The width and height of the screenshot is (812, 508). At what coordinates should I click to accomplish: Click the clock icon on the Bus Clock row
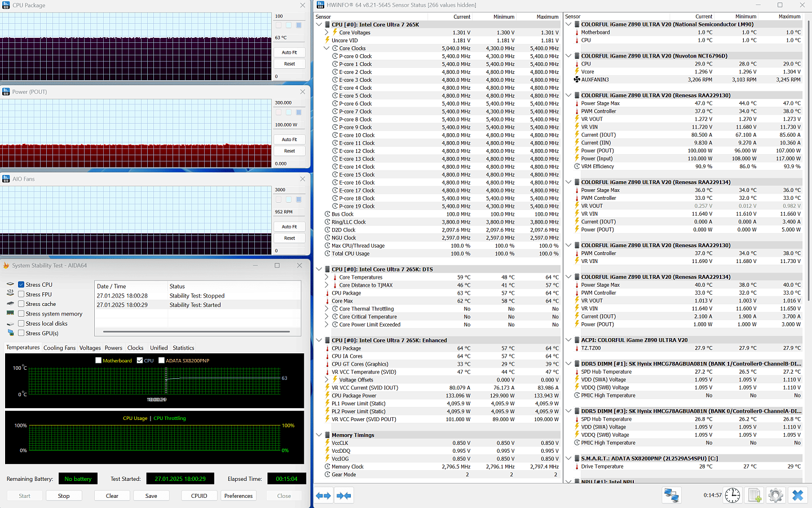[327, 214]
